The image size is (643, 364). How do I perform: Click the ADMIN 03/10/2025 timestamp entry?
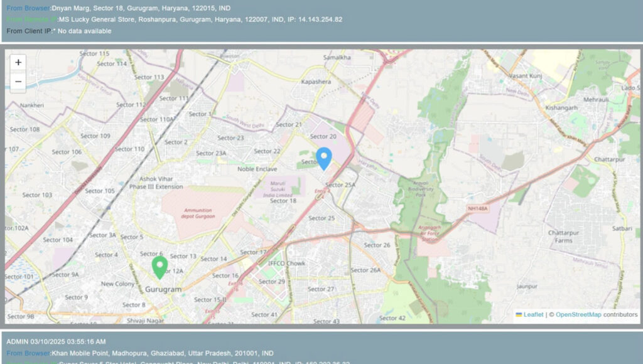(56, 341)
